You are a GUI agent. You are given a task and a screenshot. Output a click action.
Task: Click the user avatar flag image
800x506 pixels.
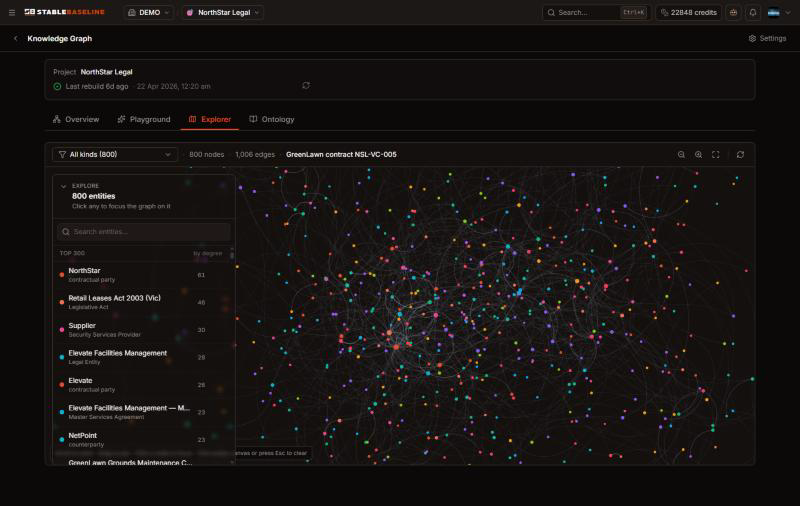[x=773, y=13]
